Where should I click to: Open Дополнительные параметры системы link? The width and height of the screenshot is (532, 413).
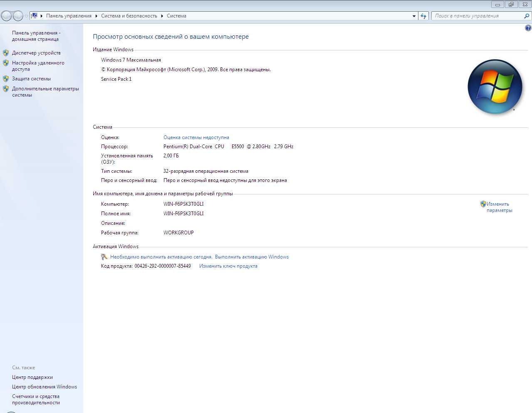[x=45, y=92]
